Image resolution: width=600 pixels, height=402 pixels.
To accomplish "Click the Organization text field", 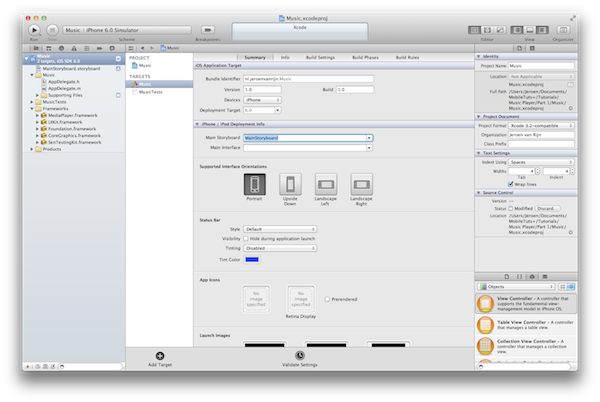I will pyautogui.click(x=541, y=135).
